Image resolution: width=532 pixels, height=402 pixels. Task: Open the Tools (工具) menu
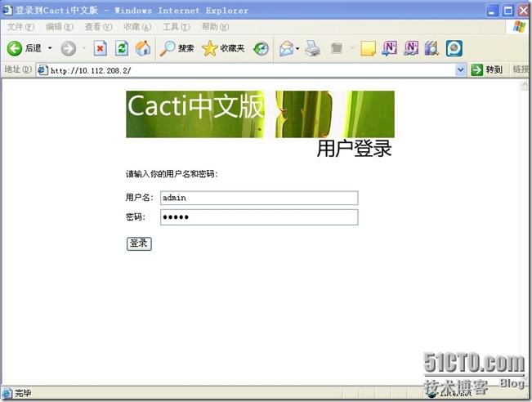click(177, 27)
